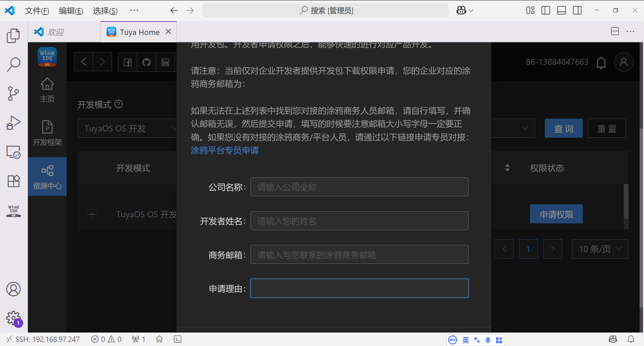The height and width of the screenshot is (346, 644).
Task: Click home icon in status bar
Action: pos(159,339)
